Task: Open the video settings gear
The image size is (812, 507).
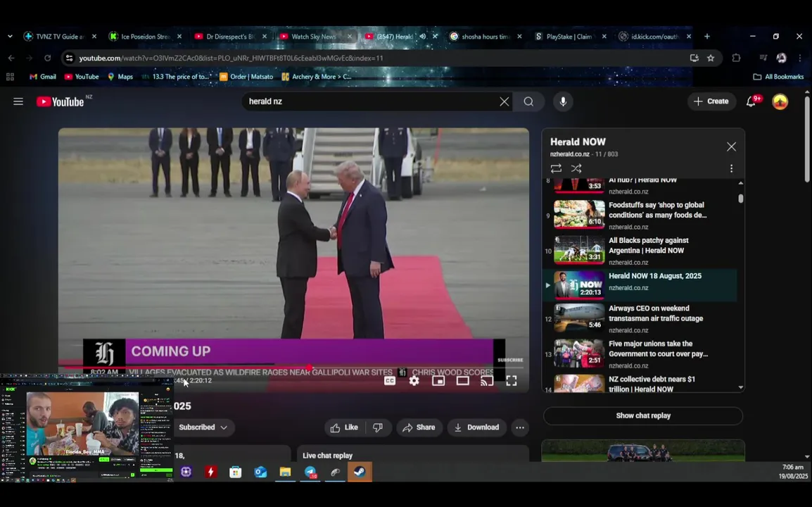Action: (x=414, y=381)
